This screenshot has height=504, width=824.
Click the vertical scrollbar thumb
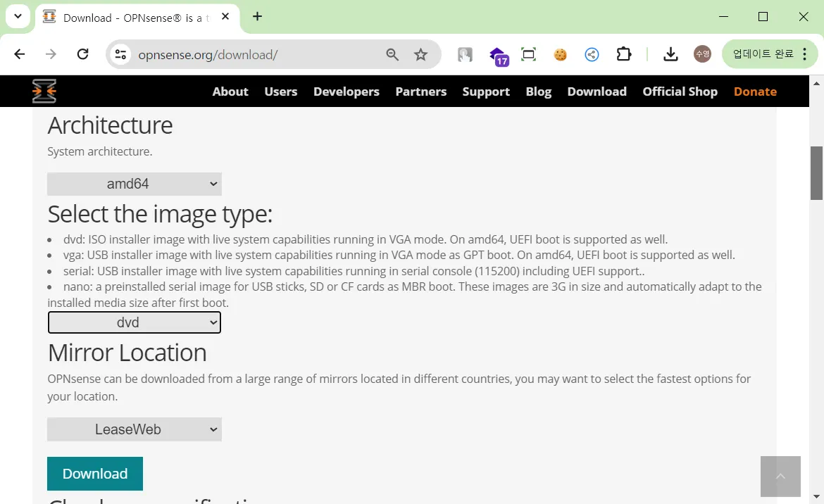coord(816,172)
